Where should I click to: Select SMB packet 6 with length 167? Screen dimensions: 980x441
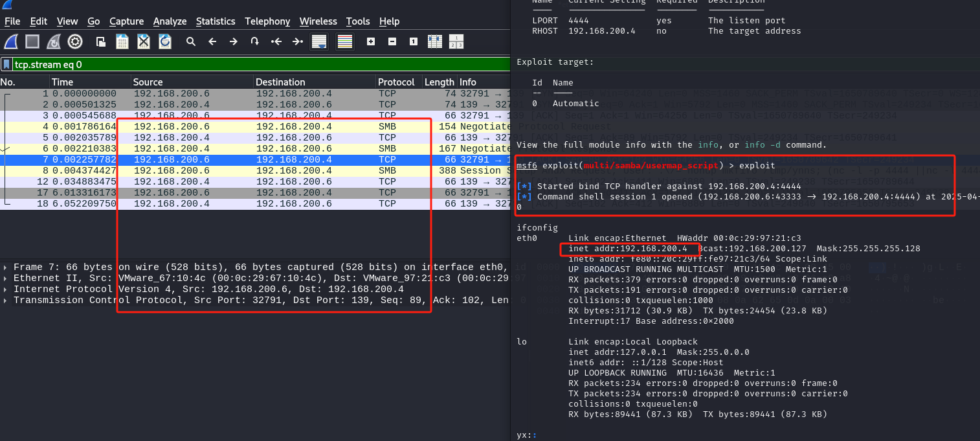[255, 148]
